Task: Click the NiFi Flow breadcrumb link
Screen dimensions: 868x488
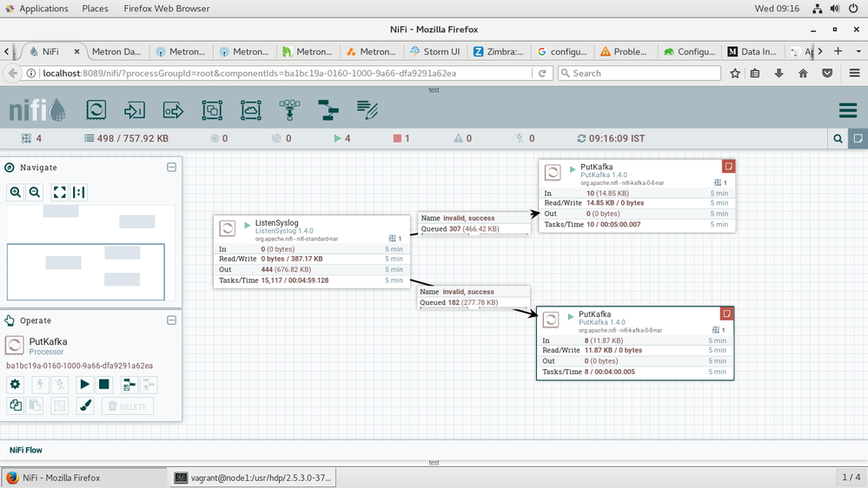Action: [x=26, y=450]
